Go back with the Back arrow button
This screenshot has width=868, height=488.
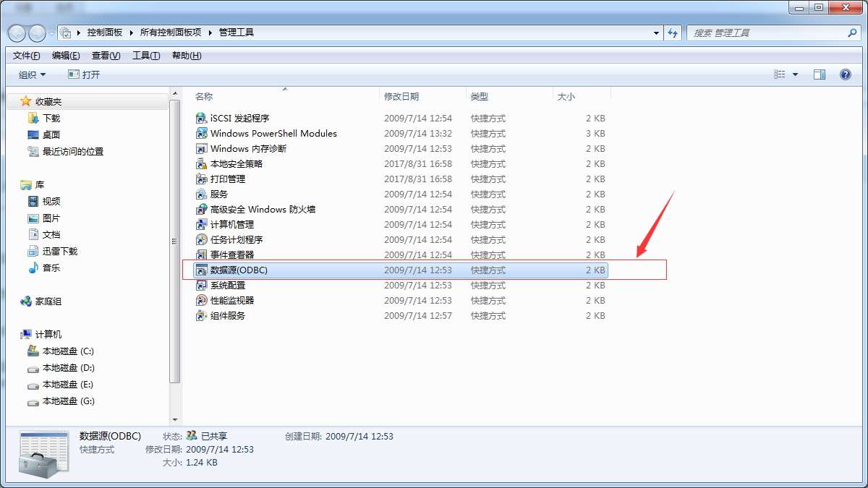coord(17,33)
